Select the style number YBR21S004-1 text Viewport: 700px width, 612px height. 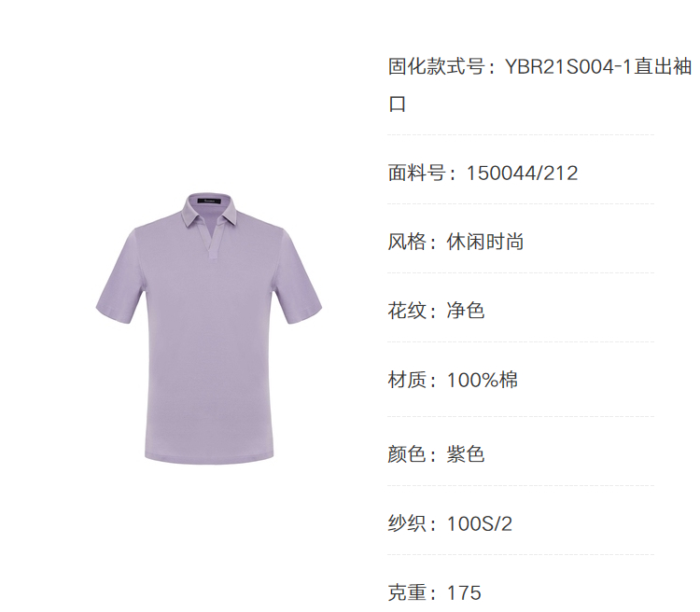[x=569, y=67]
